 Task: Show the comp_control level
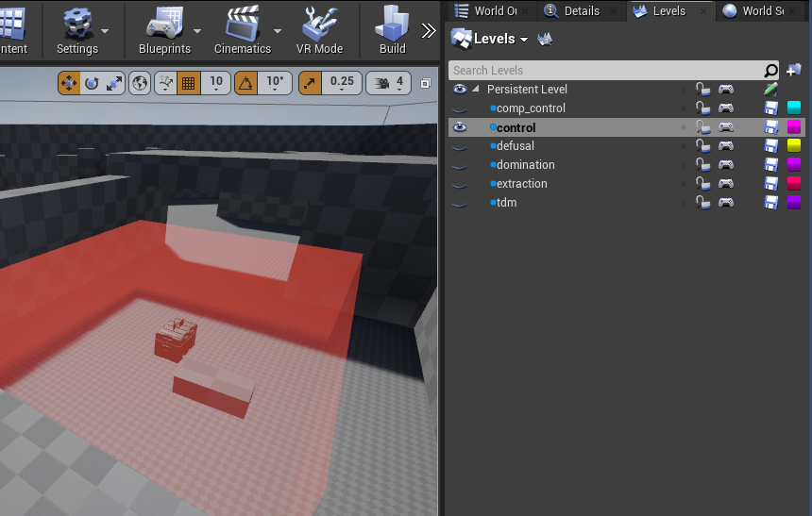pos(459,108)
